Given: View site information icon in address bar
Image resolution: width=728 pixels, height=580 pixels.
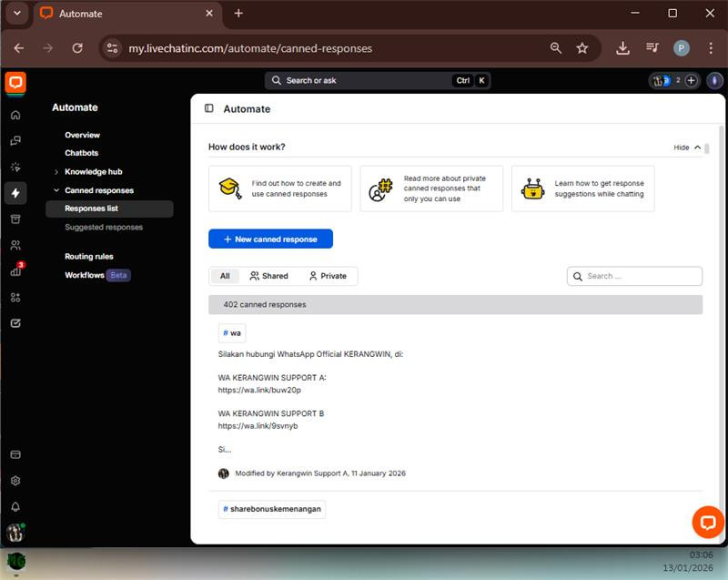Looking at the screenshot, I should coord(112,48).
